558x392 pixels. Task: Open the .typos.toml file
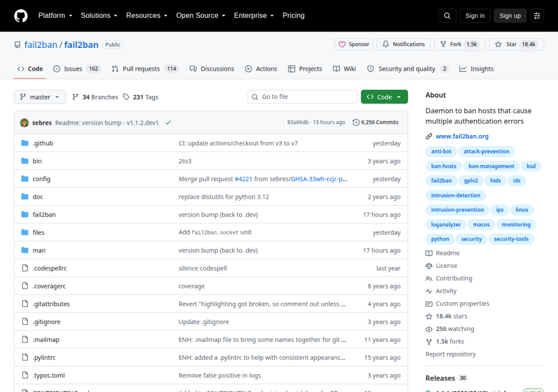click(48, 375)
